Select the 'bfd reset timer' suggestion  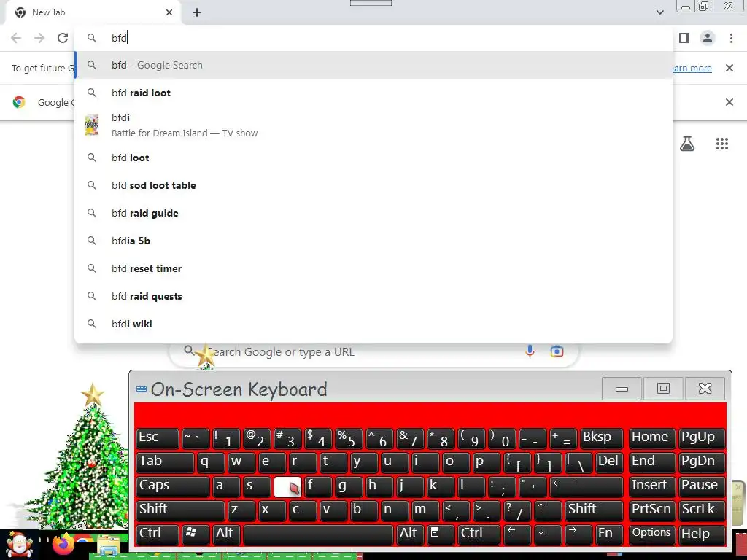pyautogui.click(x=373, y=268)
